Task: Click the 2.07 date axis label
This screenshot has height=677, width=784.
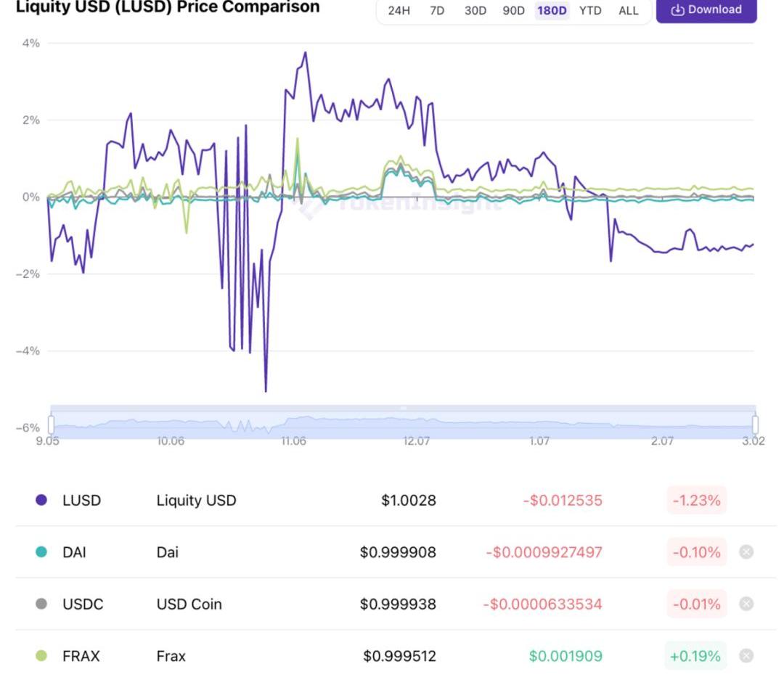Action: [662, 440]
